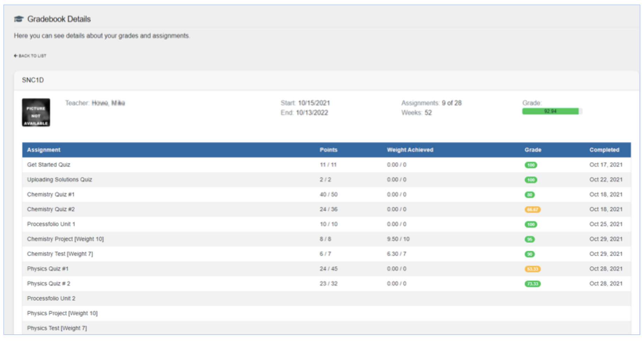Click the green 100 badge for Uploading Solutions Quiz
644x343 pixels.
(531, 180)
